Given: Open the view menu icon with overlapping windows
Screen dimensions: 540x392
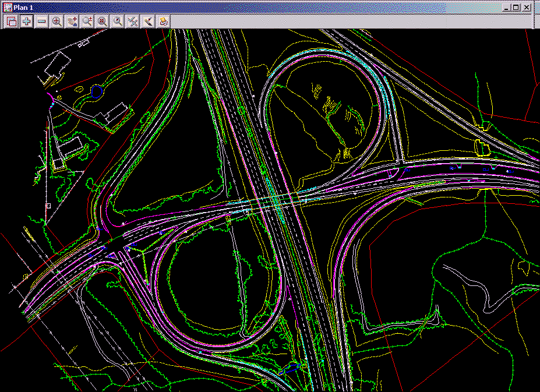Looking at the screenshot, I should 12,22.
